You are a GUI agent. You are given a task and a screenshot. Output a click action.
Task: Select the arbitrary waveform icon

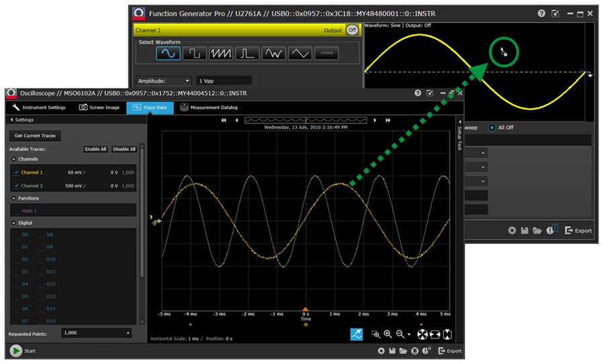[x=274, y=53]
